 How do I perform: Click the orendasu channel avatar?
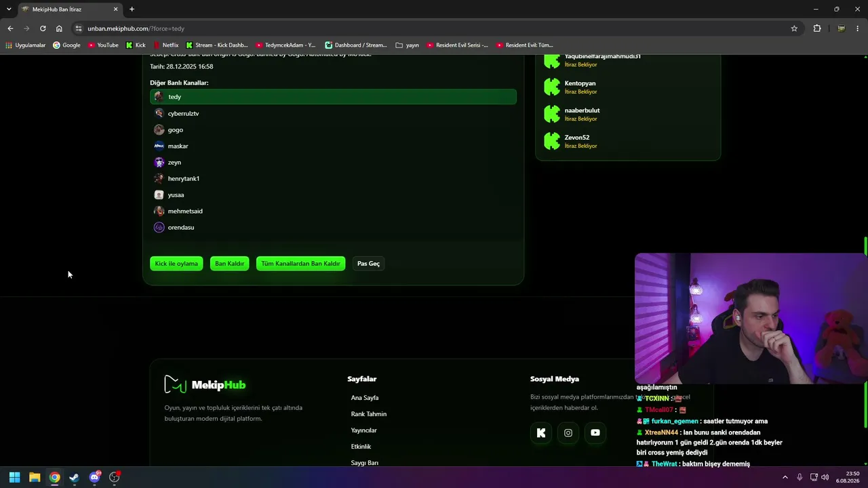(x=159, y=227)
